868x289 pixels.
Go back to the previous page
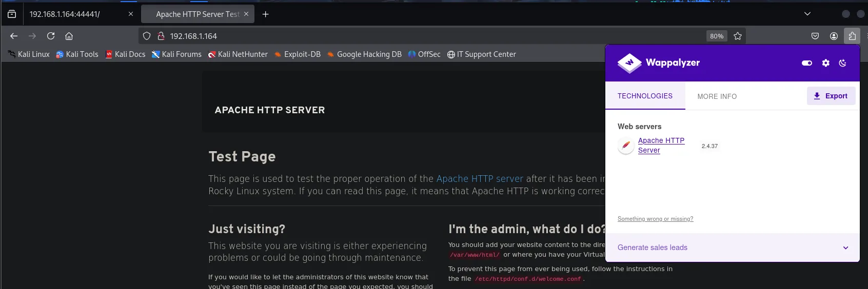pos(14,36)
